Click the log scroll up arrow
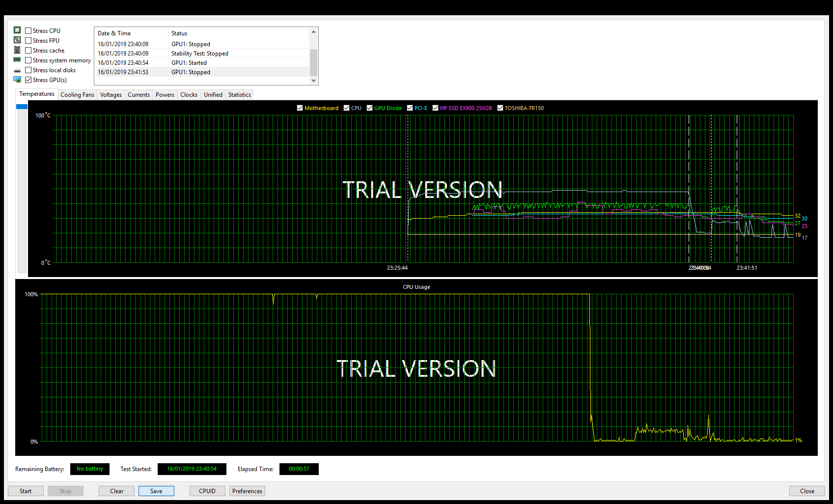Viewport: 833px width, 504px height. (314, 32)
